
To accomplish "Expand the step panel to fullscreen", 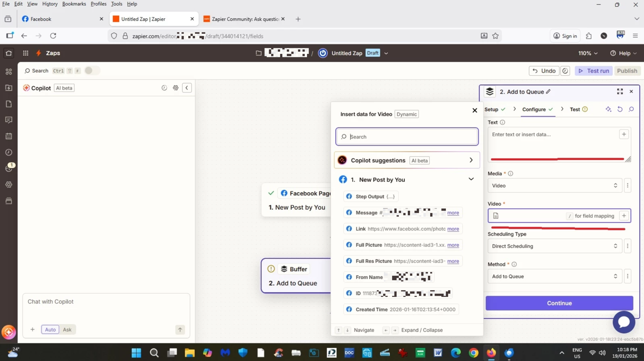I will point(620,91).
